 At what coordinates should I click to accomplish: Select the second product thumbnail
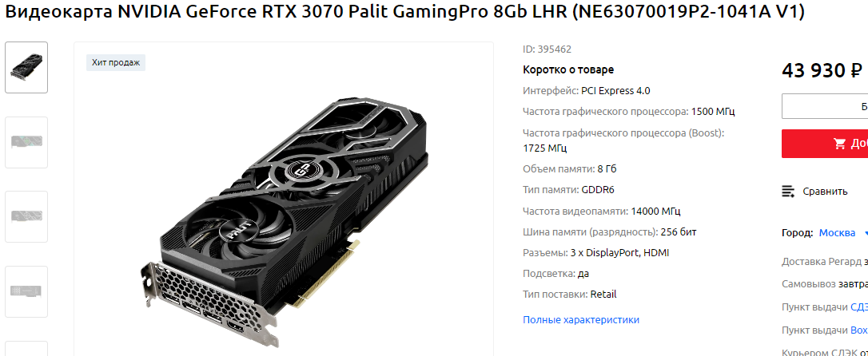pos(26,142)
